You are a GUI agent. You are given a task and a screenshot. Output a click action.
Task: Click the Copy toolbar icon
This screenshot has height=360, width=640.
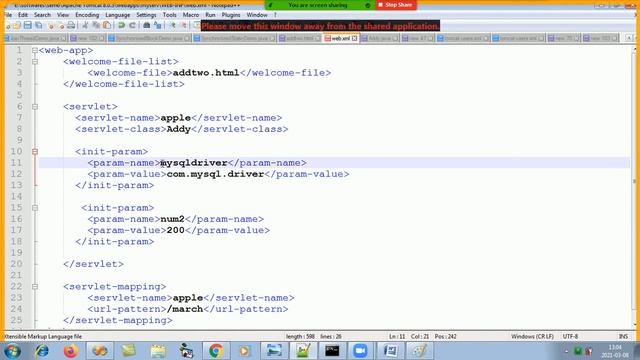pyautogui.click(x=96, y=26)
